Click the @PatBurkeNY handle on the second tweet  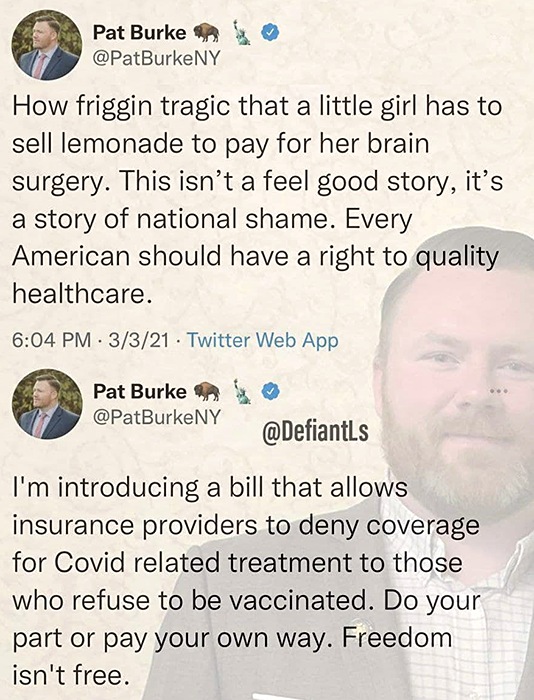click(156, 417)
